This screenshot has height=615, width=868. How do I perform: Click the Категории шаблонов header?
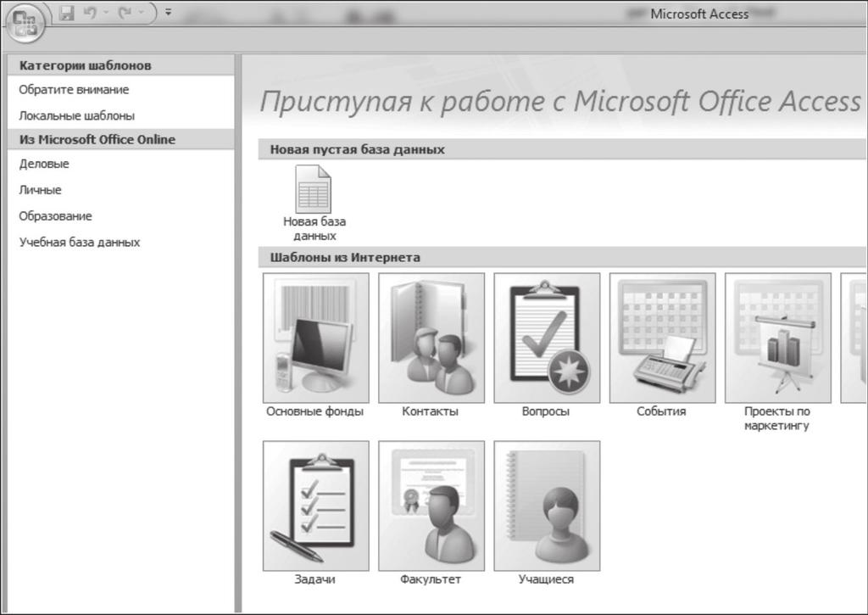[86, 65]
